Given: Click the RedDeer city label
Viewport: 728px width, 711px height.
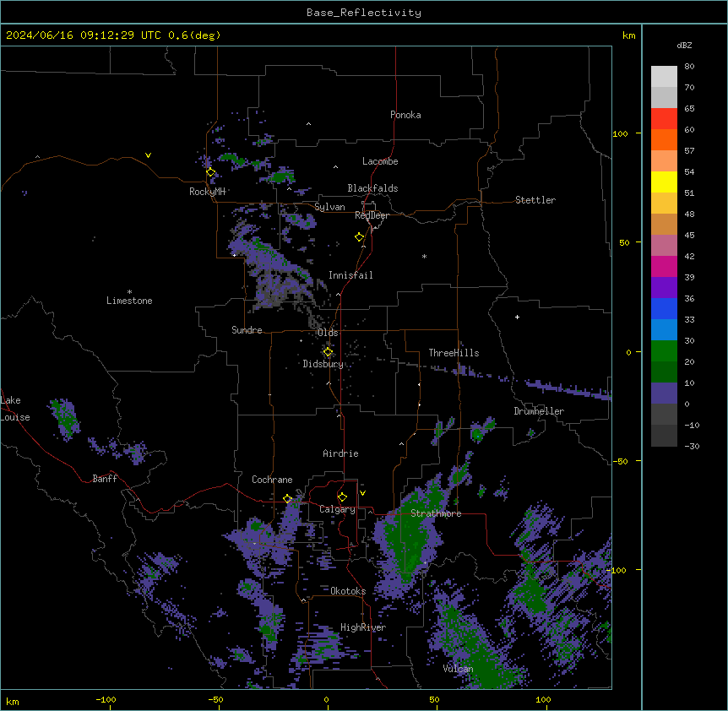Looking at the screenshot, I should coord(372,215).
